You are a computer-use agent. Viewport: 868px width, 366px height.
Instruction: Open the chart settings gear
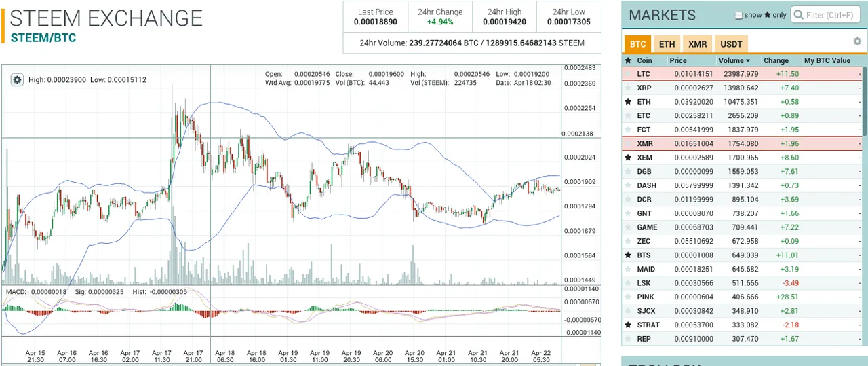pyautogui.click(x=18, y=79)
